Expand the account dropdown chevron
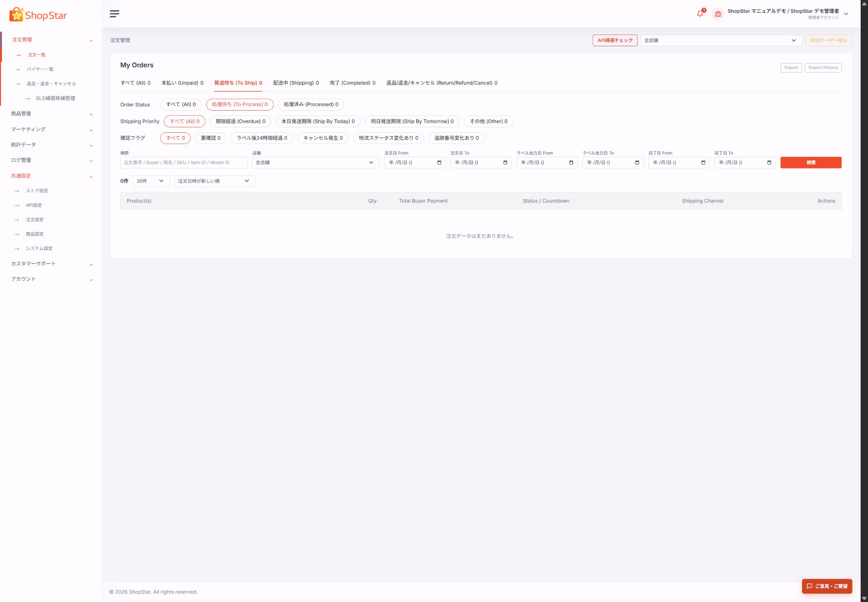This screenshot has height=602, width=868. click(846, 14)
